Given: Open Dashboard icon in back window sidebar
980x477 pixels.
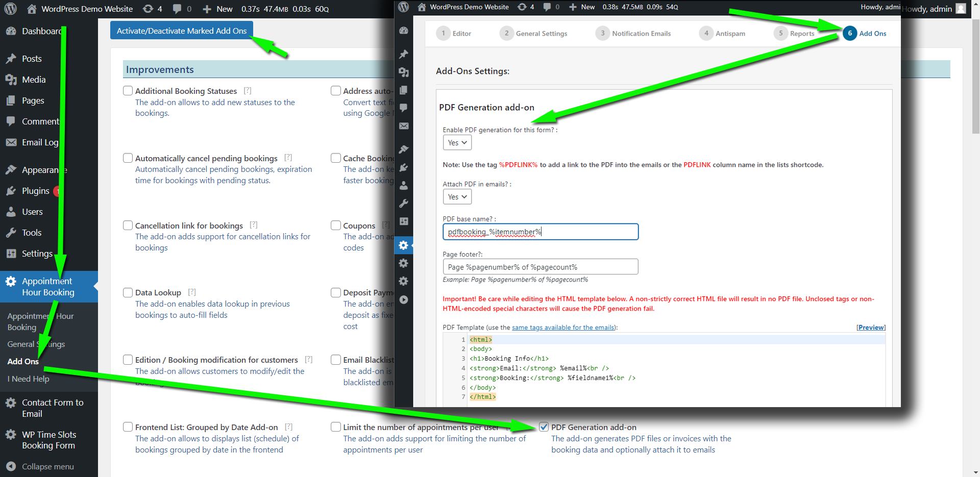Looking at the screenshot, I should (x=11, y=31).
